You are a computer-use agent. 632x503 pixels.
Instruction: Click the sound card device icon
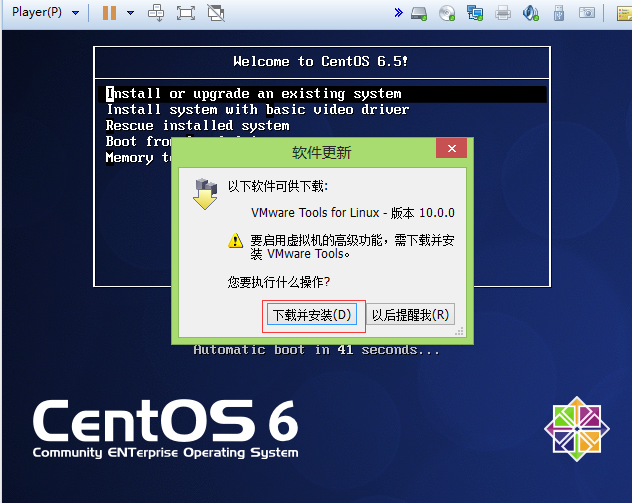[x=530, y=13]
